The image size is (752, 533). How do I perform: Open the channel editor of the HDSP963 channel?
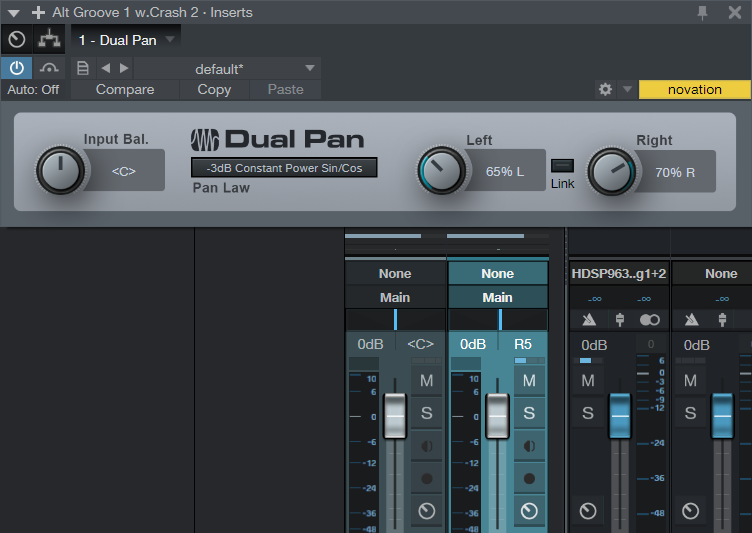pos(588,511)
